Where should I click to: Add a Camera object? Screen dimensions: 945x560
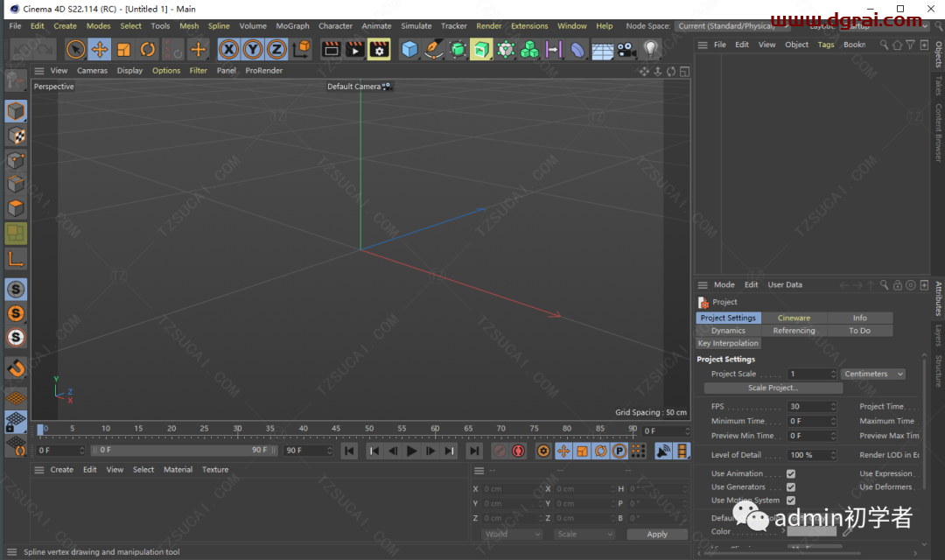pos(626,49)
